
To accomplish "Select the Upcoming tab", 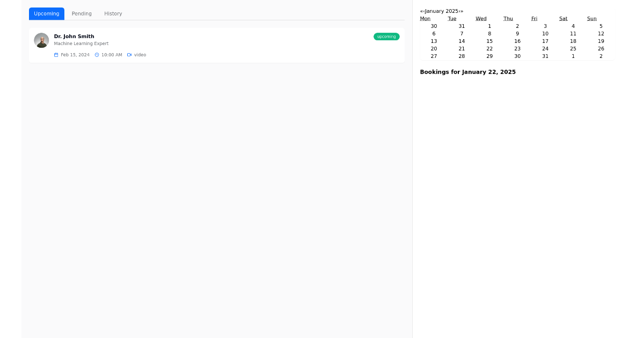I will [x=46, y=13].
